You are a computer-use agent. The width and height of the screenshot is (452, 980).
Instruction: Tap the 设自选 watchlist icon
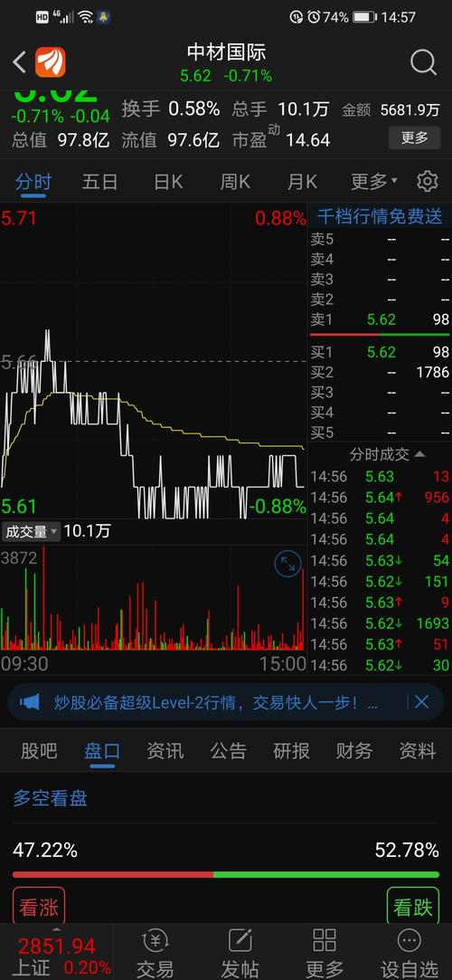[409, 953]
